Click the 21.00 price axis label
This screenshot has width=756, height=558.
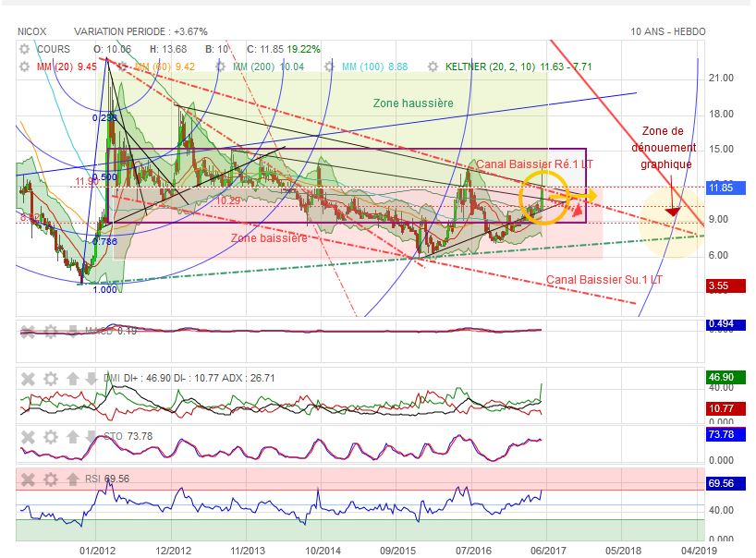click(721, 78)
